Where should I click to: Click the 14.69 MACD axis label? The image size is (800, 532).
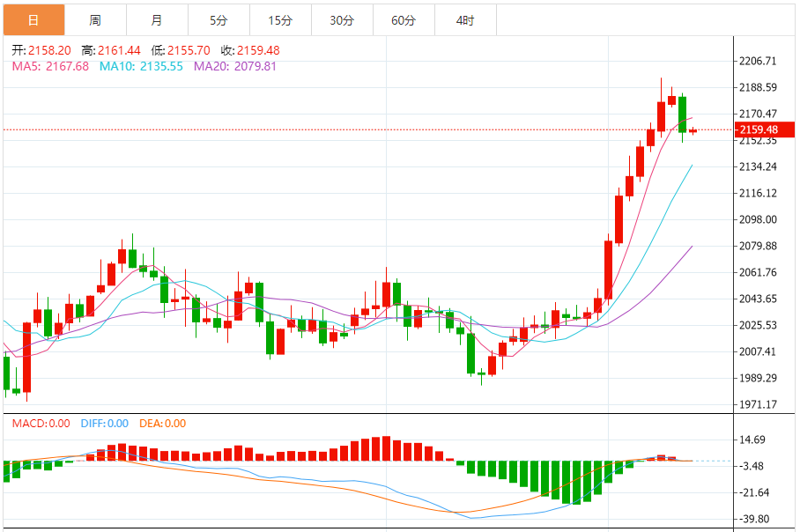(x=752, y=440)
